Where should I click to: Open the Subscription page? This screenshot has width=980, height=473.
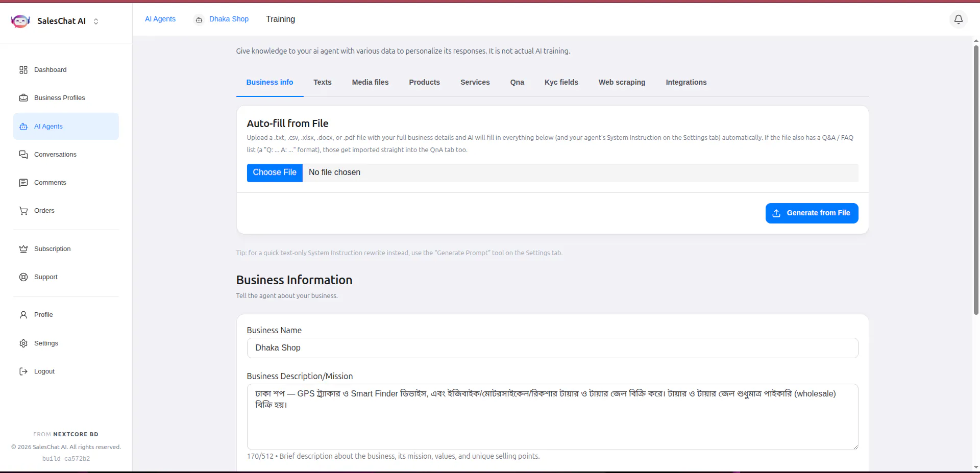tap(66, 249)
